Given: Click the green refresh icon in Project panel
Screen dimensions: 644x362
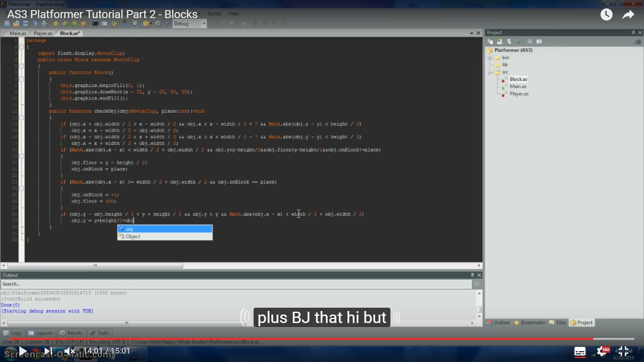Looking at the screenshot, I should pos(518,41).
